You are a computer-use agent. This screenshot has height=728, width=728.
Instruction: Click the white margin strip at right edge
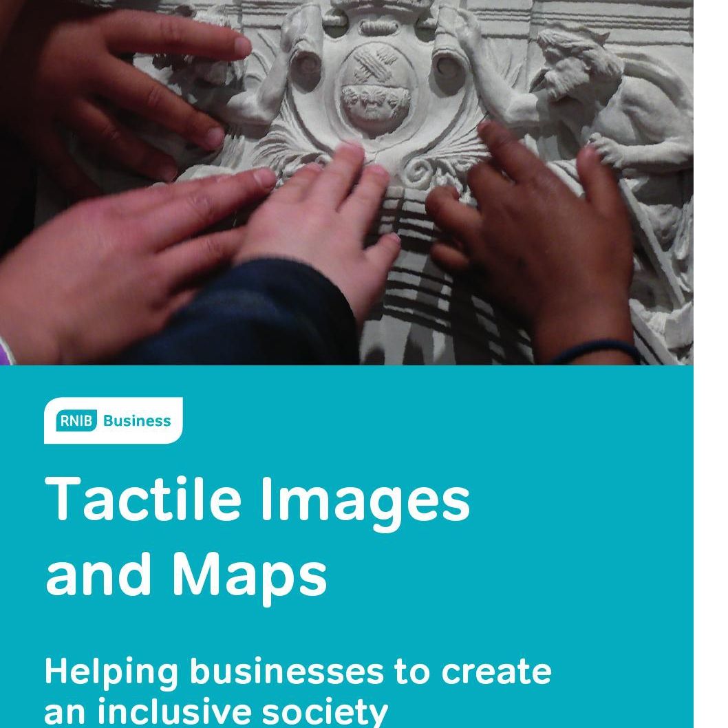[x=711, y=344]
